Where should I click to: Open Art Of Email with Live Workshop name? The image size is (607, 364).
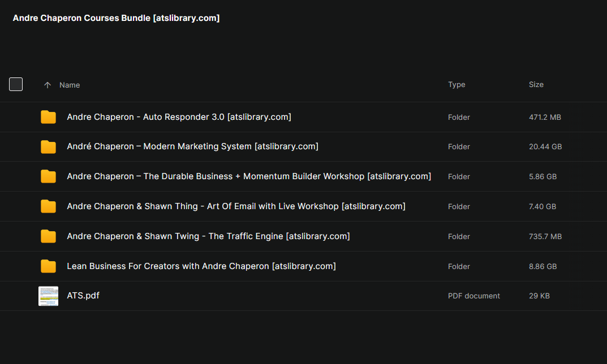236,206
